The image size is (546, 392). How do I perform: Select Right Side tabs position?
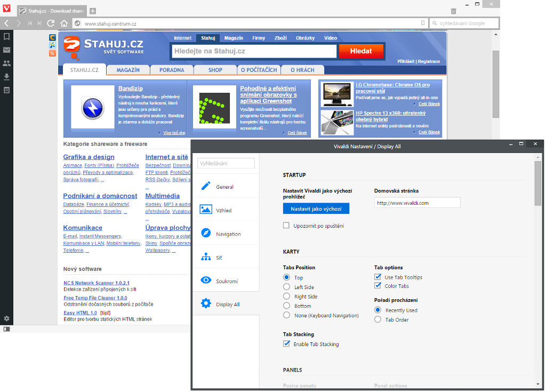pyautogui.click(x=286, y=296)
